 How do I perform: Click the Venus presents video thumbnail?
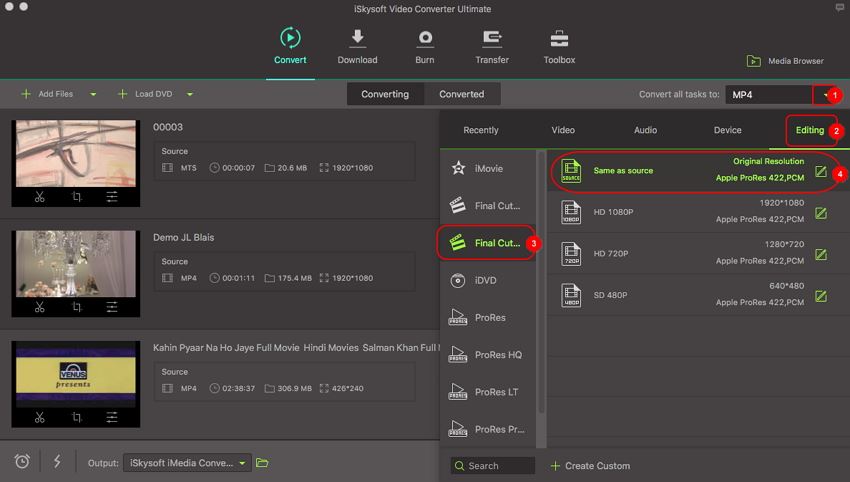click(x=76, y=374)
